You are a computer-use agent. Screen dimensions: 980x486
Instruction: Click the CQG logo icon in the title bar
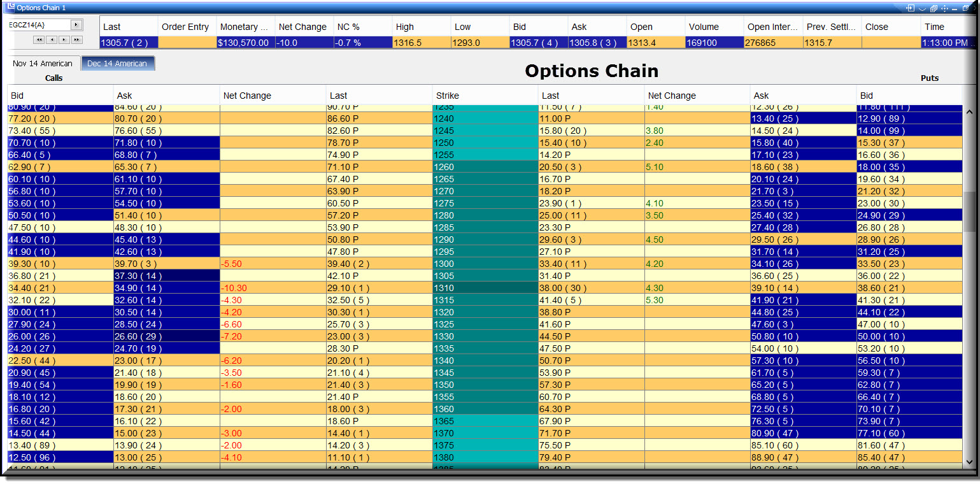(x=9, y=7)
